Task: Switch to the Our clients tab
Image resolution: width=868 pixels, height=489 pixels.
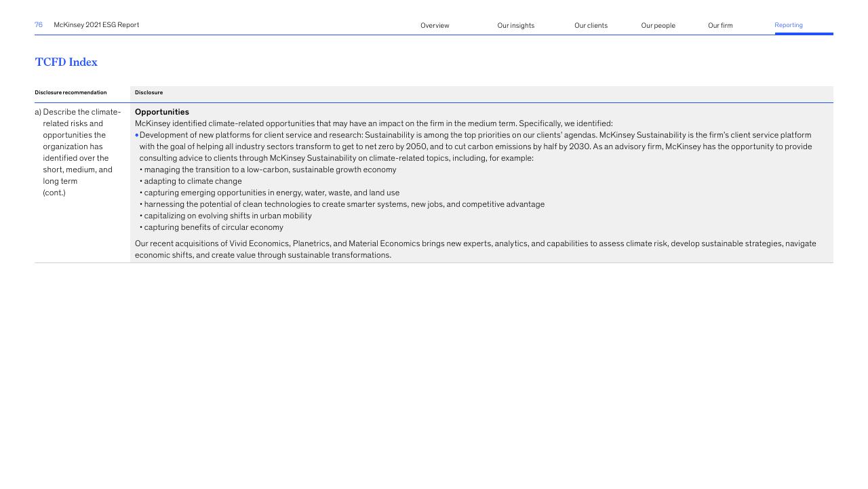Action: click(x=591, y=26)
